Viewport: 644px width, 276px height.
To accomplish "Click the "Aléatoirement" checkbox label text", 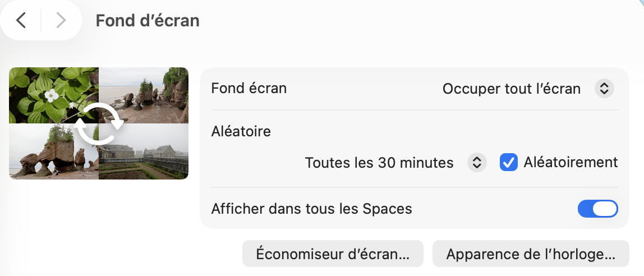I will (570, 163).
